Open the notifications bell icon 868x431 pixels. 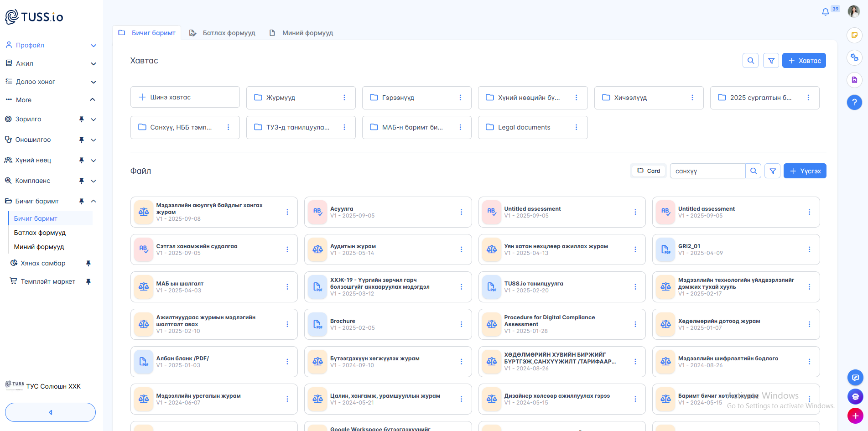(825, 12)
